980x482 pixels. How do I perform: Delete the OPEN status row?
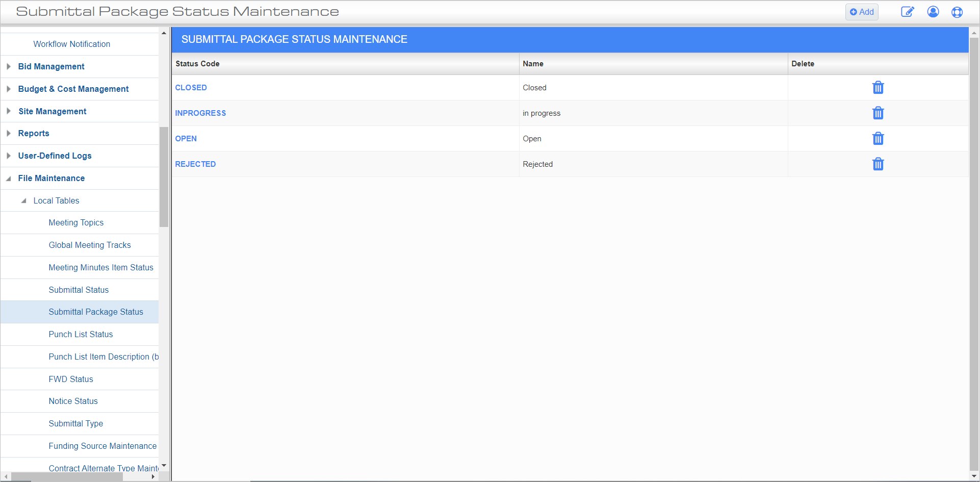[x=878, y=138]
